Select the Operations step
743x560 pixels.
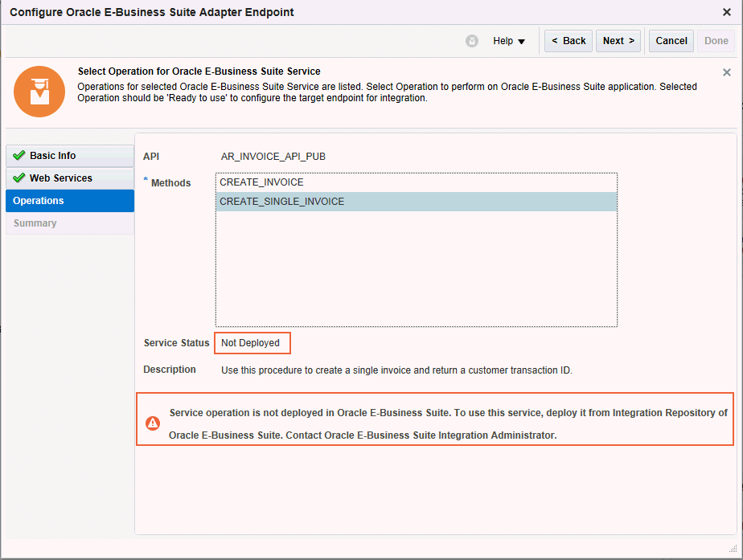click(70, 201)
